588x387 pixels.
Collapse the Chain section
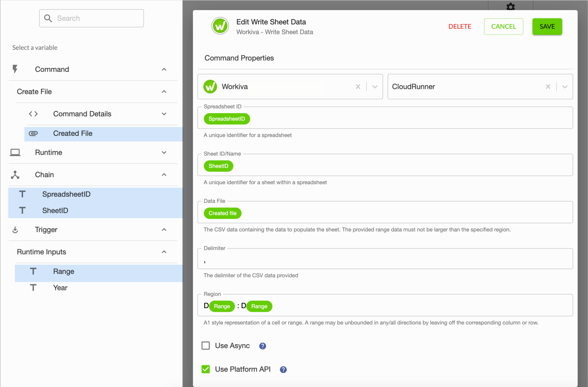(164, 175)
